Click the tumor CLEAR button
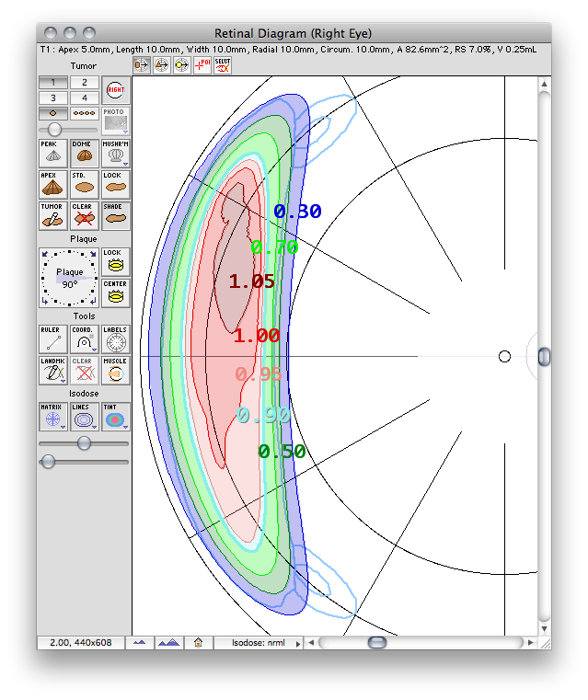 coord(85,215)
